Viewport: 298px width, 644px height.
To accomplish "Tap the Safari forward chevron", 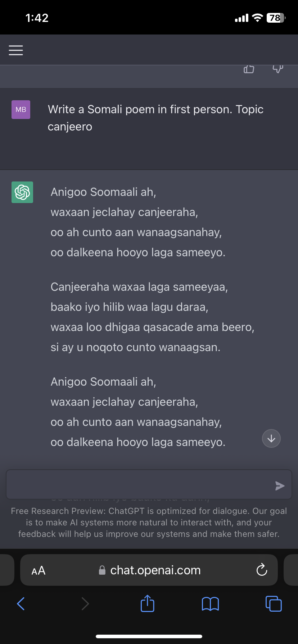I will click(x=85, y=603).
